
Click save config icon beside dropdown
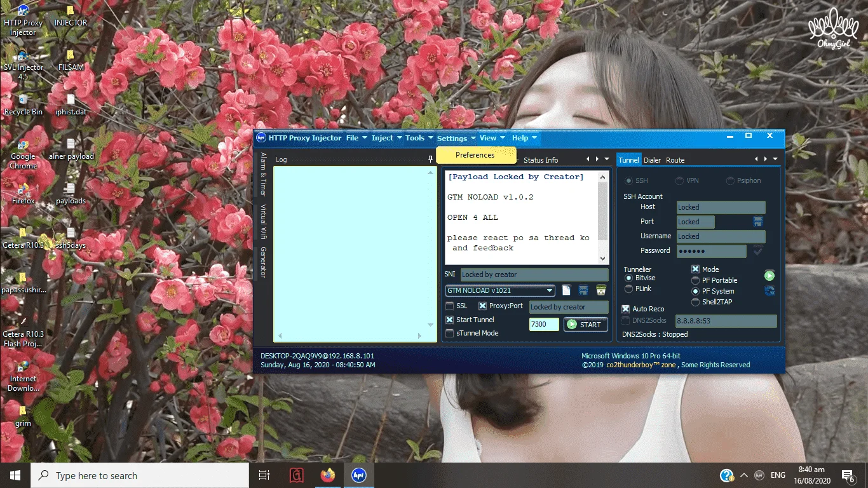pyautogui.click(x=583, y=290)
